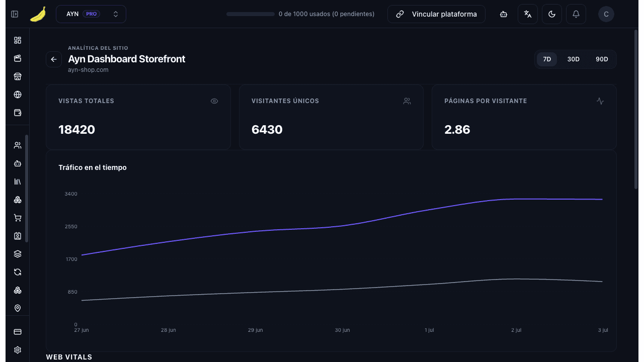Image resolution: width=644 pixels, height=362 pixels.
Task: Click the WEB VITALS heading
Action: (x=69, y=357)
